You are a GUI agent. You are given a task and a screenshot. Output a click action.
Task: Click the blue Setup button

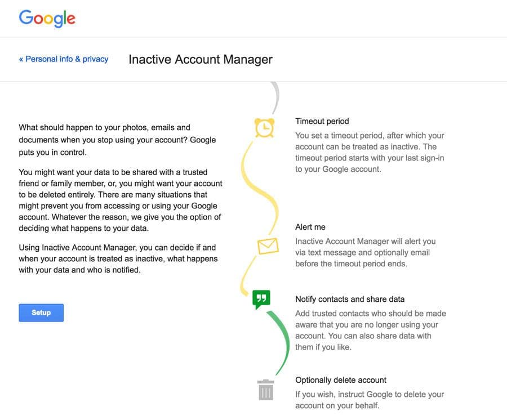(41, 312)
